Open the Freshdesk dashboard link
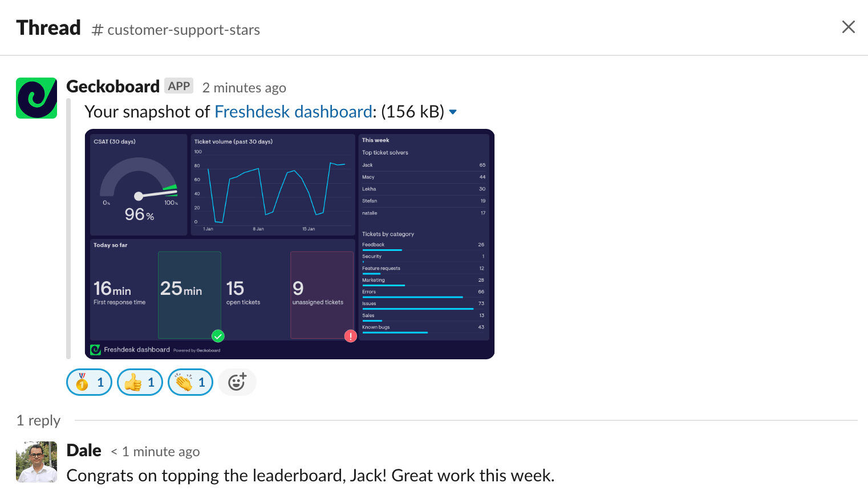The height and width of the screenshot is (503, 868). (x=293, y=111)
